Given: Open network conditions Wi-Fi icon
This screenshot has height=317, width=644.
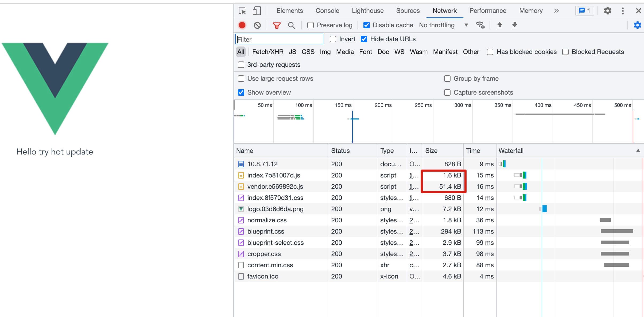Looking at the screenshot, I should (480, 25).
